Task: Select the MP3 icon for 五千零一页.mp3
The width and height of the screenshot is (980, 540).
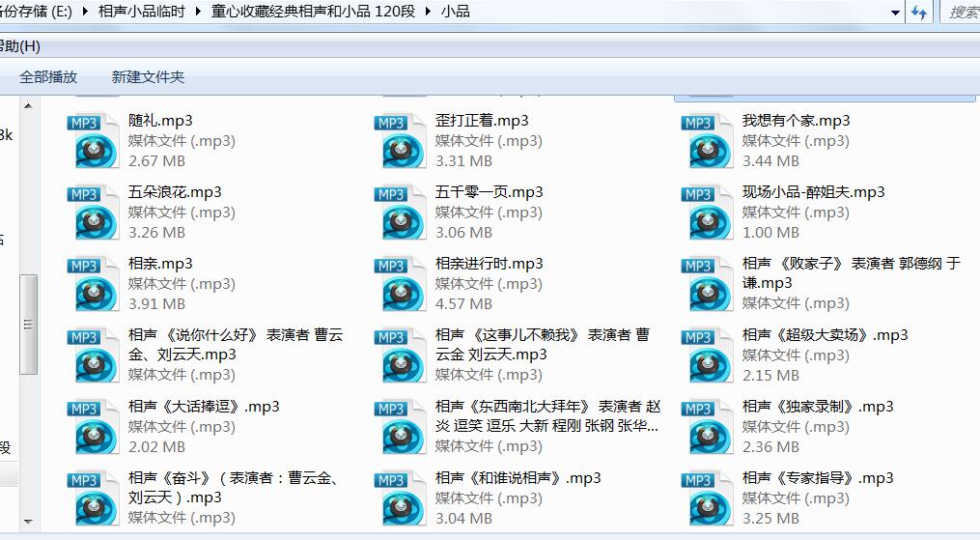Action: (400, 212)
